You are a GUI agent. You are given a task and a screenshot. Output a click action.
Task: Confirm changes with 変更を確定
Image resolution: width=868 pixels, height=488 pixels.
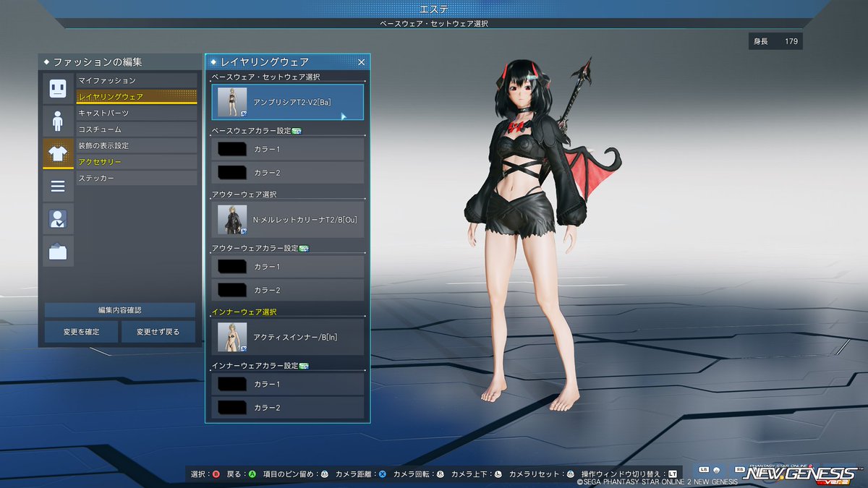pyautogui.click(x=81, y=332)
